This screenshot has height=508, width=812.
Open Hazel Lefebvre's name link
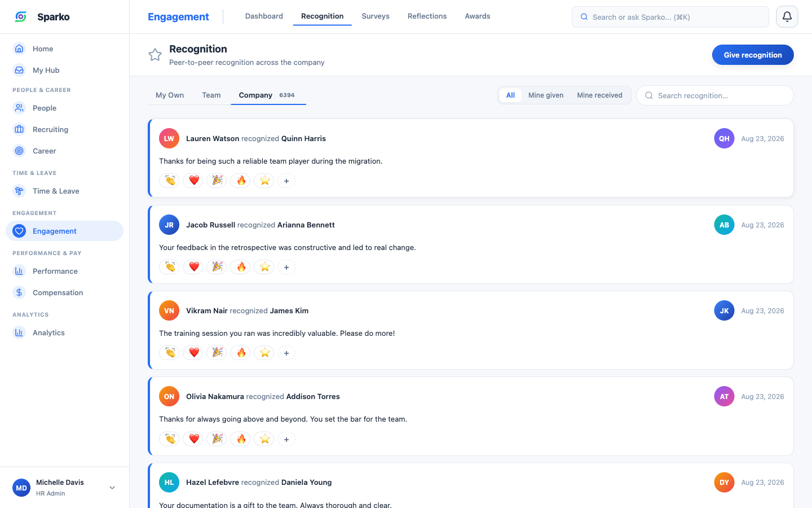[213, 482]
